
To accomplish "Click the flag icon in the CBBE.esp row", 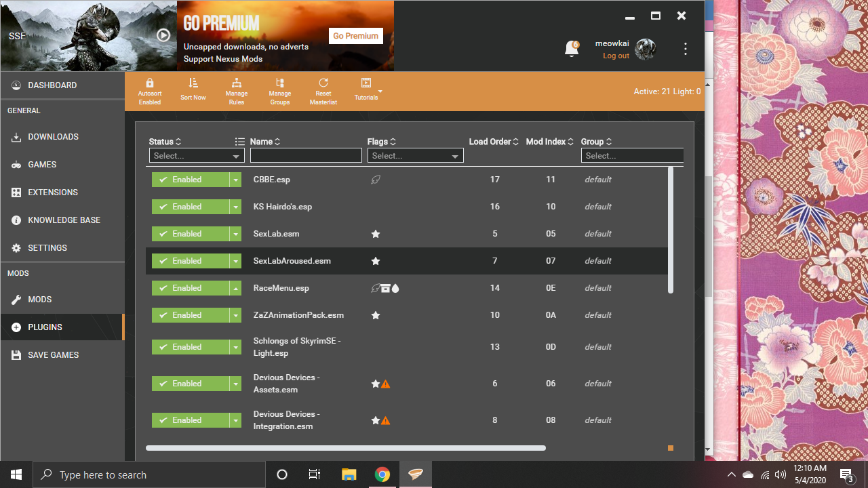I will coord(376,180).
